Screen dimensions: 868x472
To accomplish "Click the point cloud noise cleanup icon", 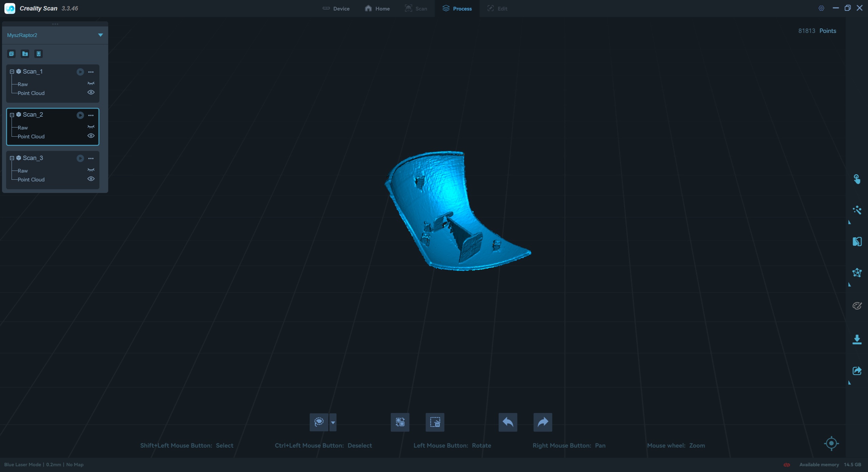I will tap(857, 210).
